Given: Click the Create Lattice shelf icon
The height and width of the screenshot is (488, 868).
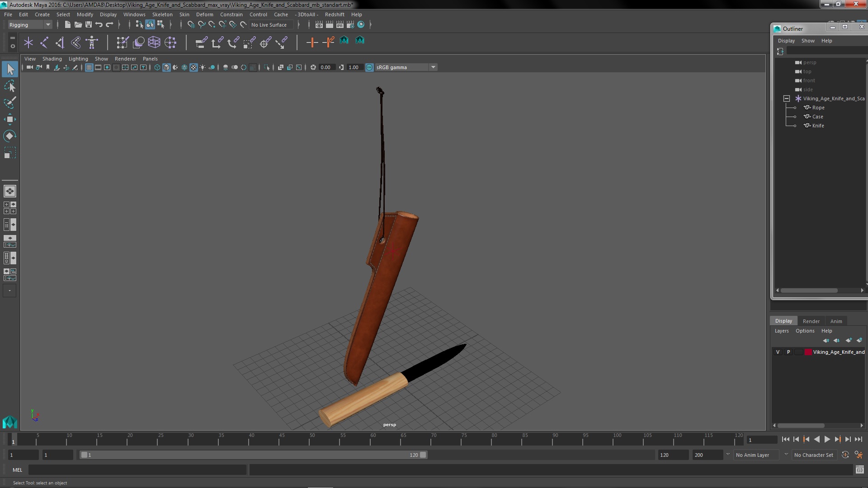Looking at the screenshot, I should [154, 42].
